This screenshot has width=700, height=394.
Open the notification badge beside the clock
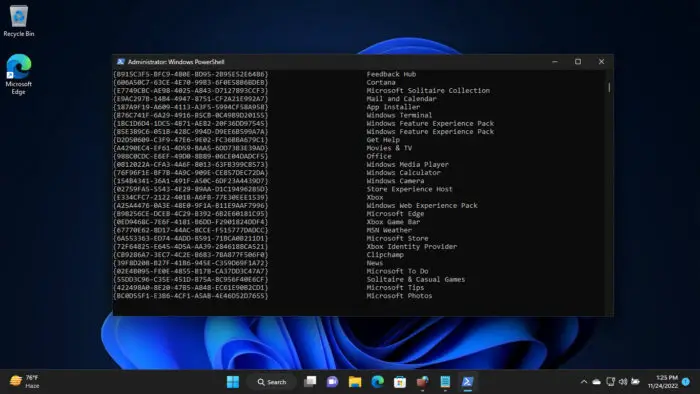pos(686,382)
